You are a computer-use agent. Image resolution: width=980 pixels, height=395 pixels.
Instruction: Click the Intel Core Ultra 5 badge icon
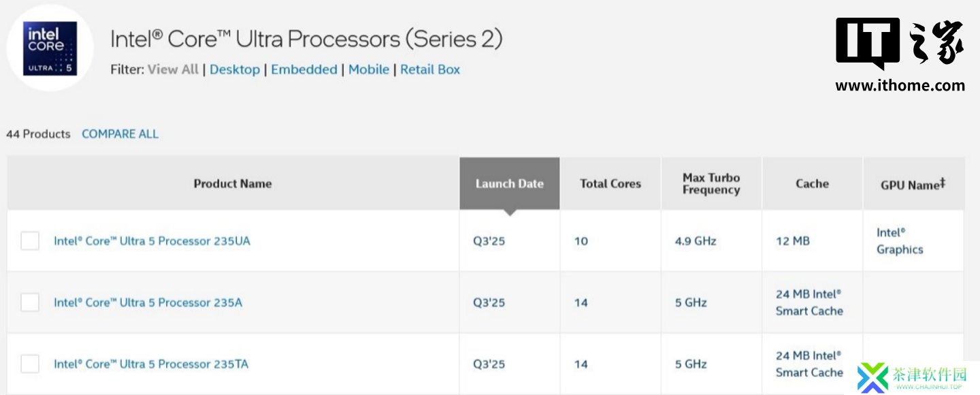(x=50, y=48)
